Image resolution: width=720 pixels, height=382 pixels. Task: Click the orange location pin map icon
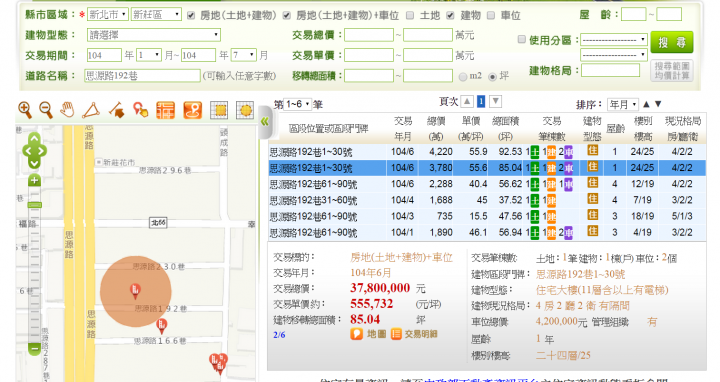point(193,110)
